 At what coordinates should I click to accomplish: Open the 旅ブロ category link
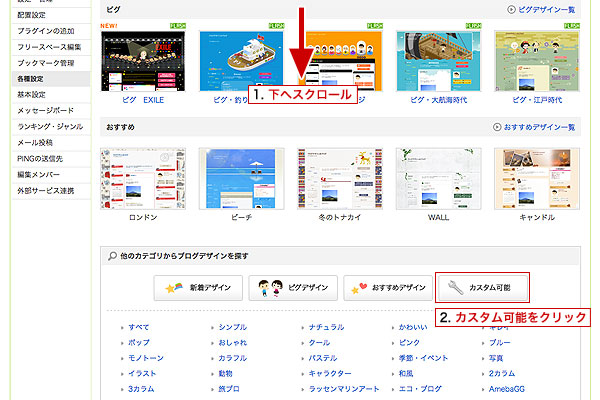click(229, 389)
